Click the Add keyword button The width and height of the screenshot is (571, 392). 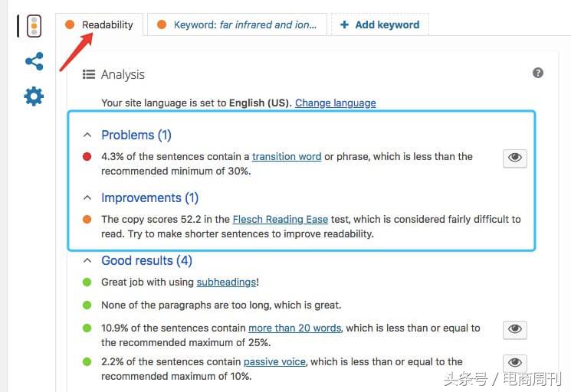pos(380,24)
